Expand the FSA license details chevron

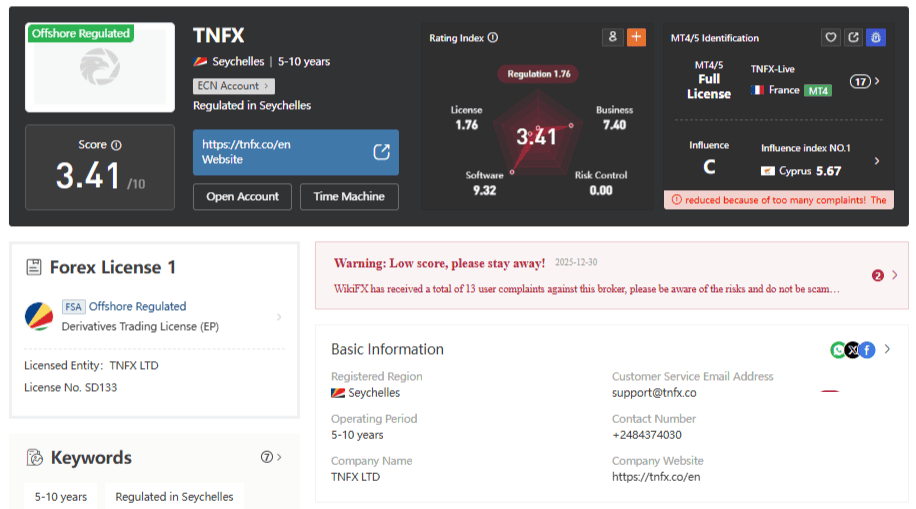pyautogui.click(x=279, y=317)
